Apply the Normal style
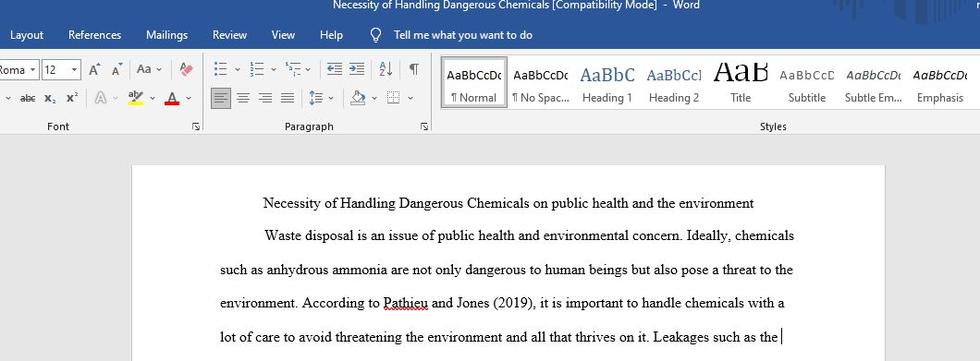This screenshot has height=361, width=980. point(473,82)
